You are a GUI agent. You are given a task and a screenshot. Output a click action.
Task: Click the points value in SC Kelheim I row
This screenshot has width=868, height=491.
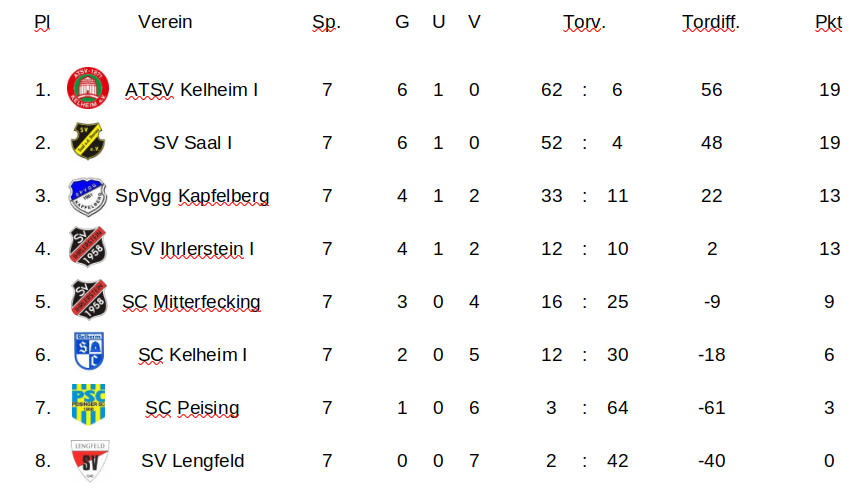point(829,355)
